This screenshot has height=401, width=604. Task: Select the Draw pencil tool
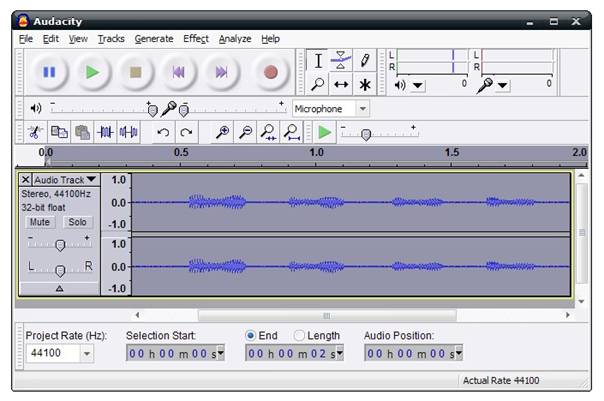click(x=365, y=60)
